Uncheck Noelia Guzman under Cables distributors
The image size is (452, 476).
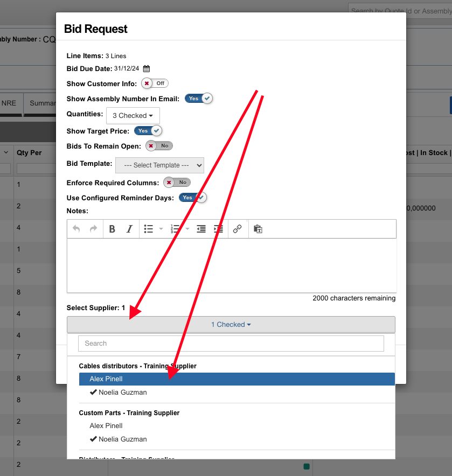pyautogui.click(x=237, y=392)
